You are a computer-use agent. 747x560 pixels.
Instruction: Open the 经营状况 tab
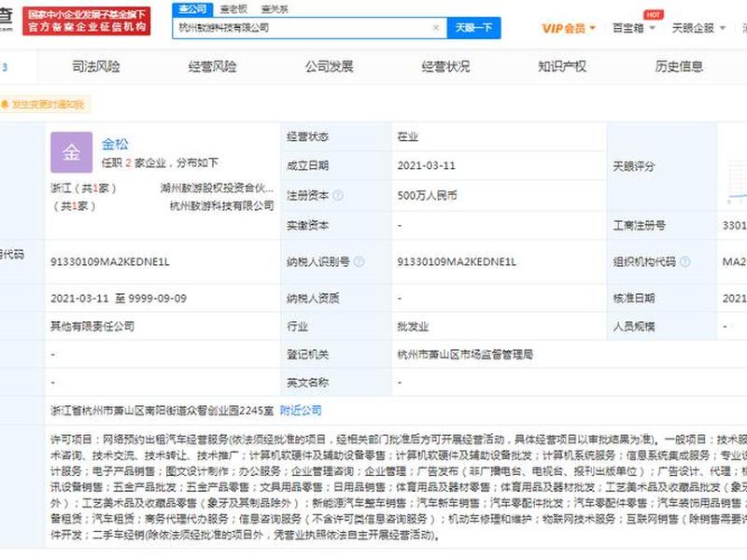pyautogui.click(x=446, y=66)
